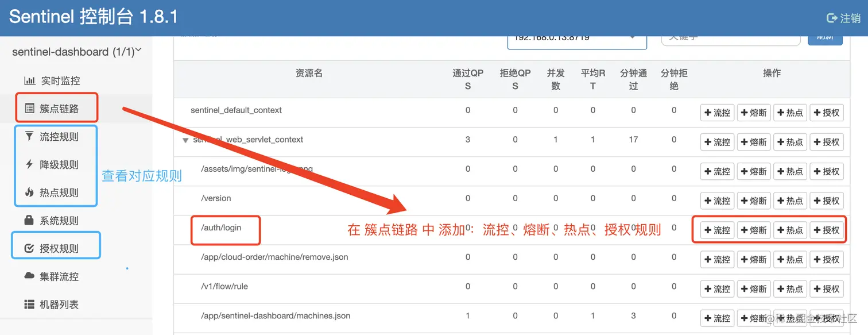
Task: Select the /version resource name
Action: coord(216,198)
